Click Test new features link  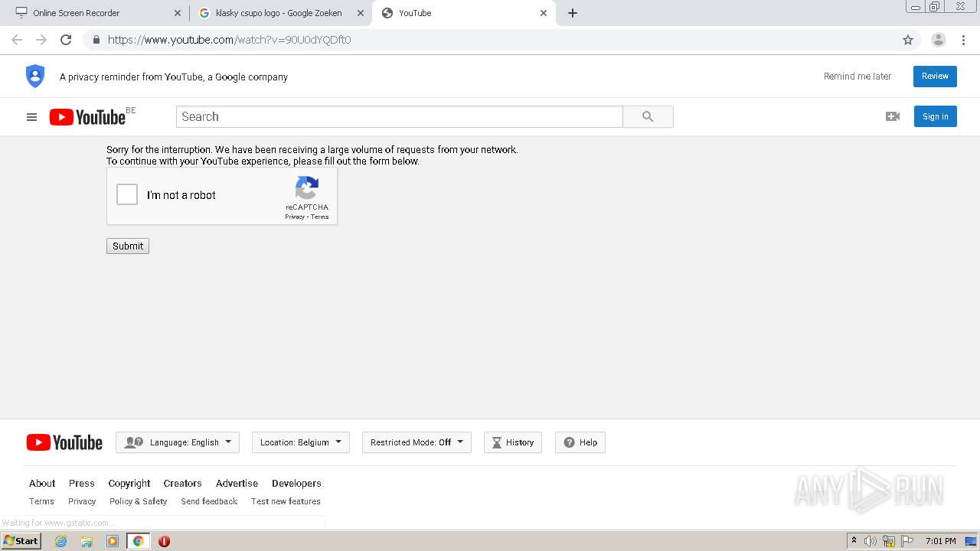tap(286, 502)
